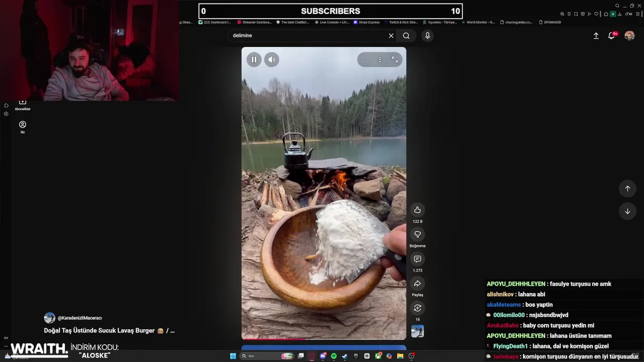Open the 'Twitch & Kick Stre...' bookmark
Image resolution: width=644 pixels, height=362 pixels.
coord(401,22)
